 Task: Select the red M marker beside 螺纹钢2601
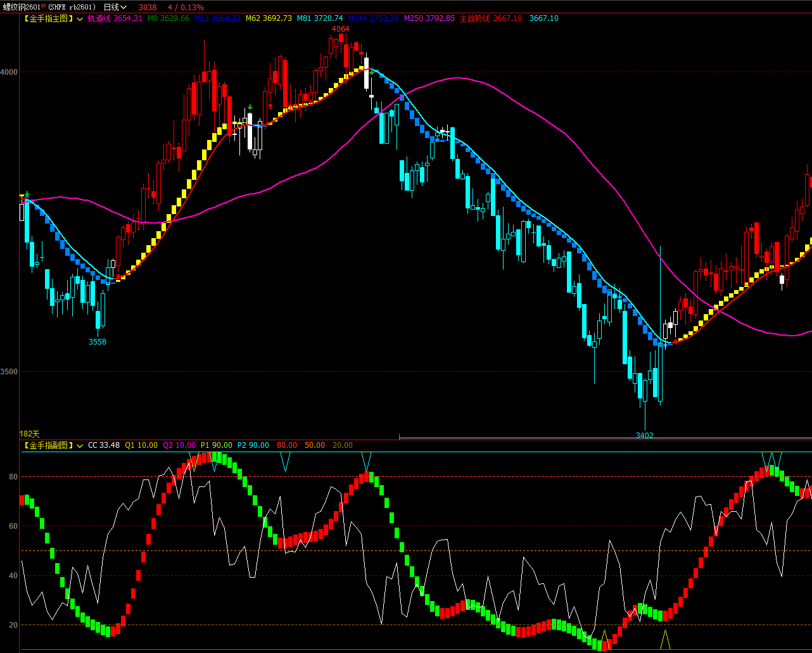click(x=44, y=6)
